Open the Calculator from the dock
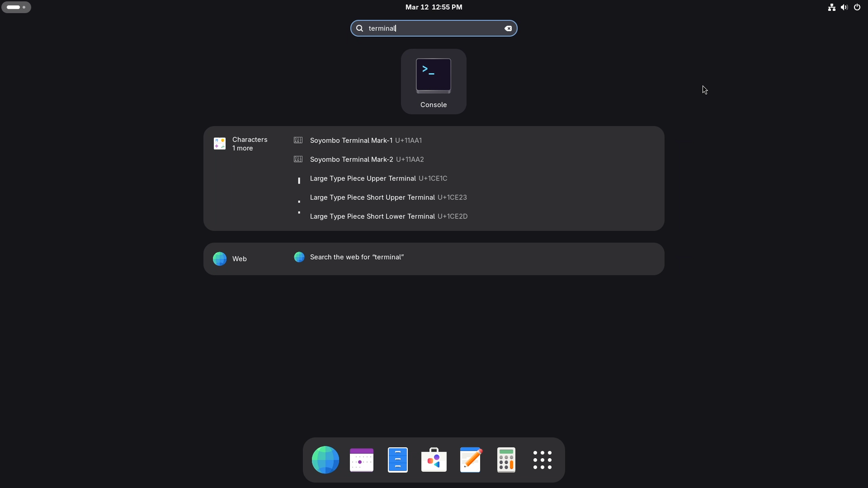The image size is (868, 488). (x=506, y=459)
